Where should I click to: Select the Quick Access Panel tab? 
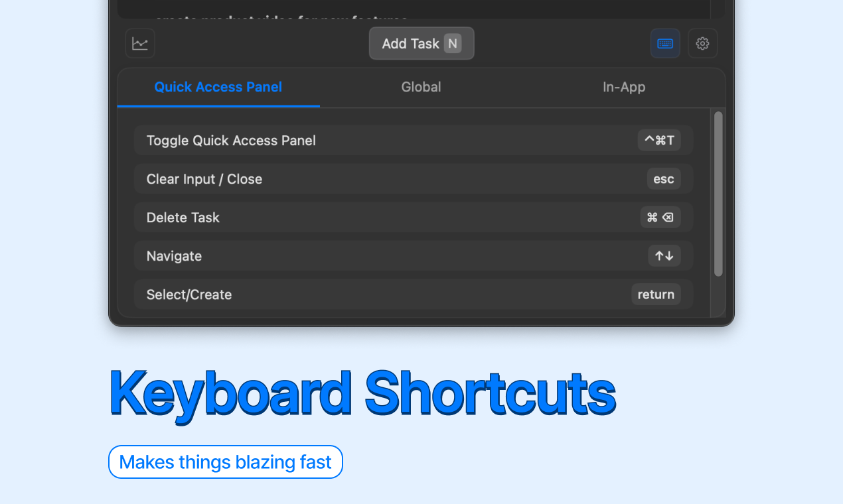[218, 87]
